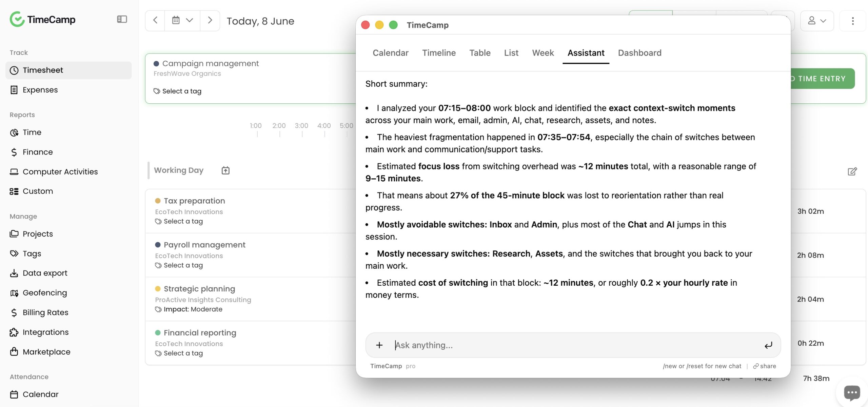Screen dimensions: 868x407
Task: Switch to the Dashboard tab
Action: pos(639,53)
